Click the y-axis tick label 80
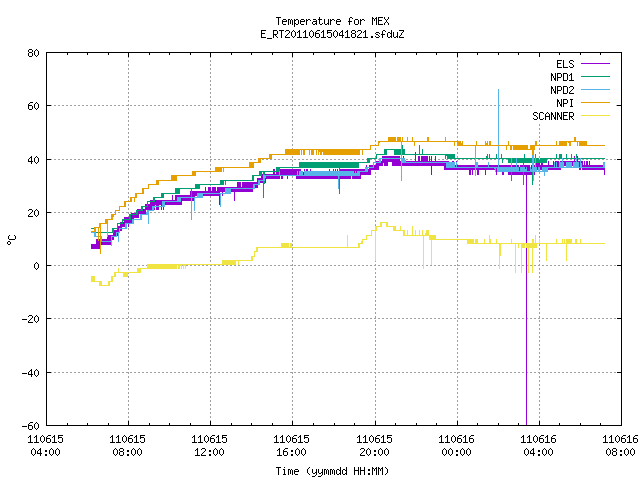The height and width of the screenshot is (480, 640). [x=33, y=53]
